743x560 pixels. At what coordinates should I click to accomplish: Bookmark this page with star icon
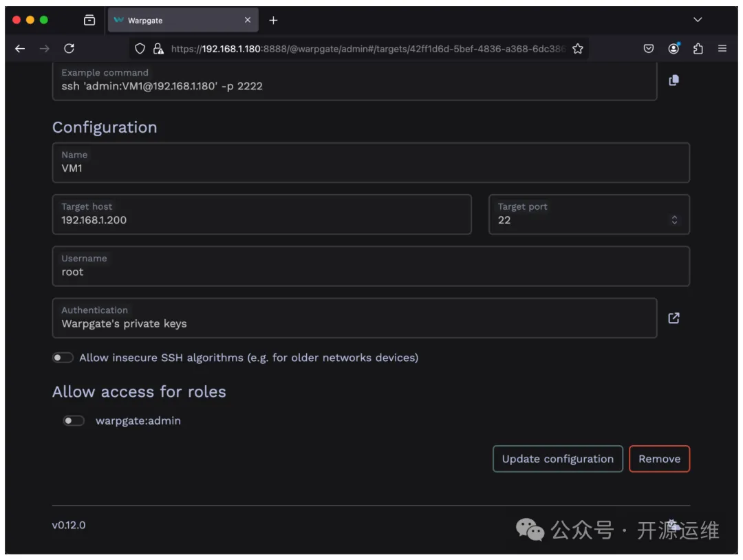(577, 49)
